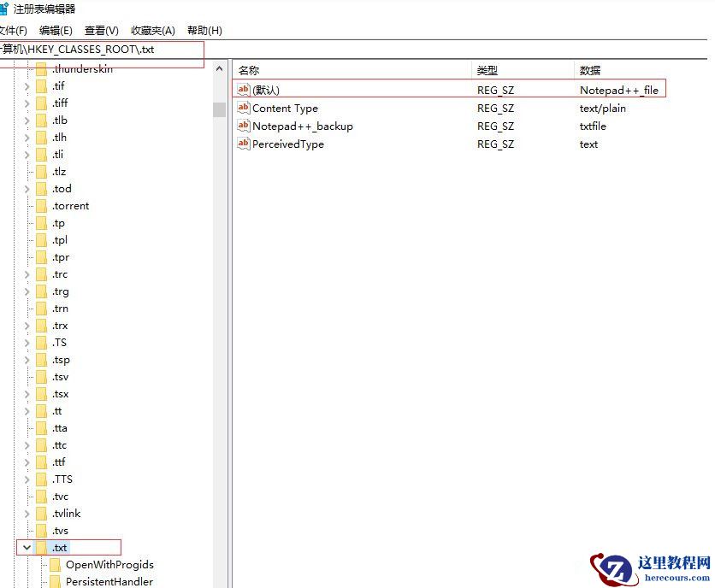The height and width of the screenshot is (588, 715).
Task: Click the folder icon beside .torrent
Action: 41,205
